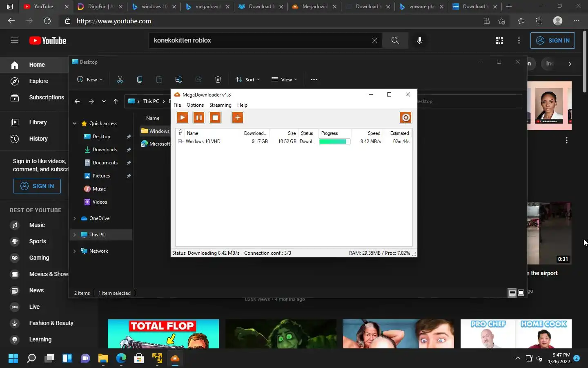
Task: Go back in File Explorer navigation
Action: (77, 101)
